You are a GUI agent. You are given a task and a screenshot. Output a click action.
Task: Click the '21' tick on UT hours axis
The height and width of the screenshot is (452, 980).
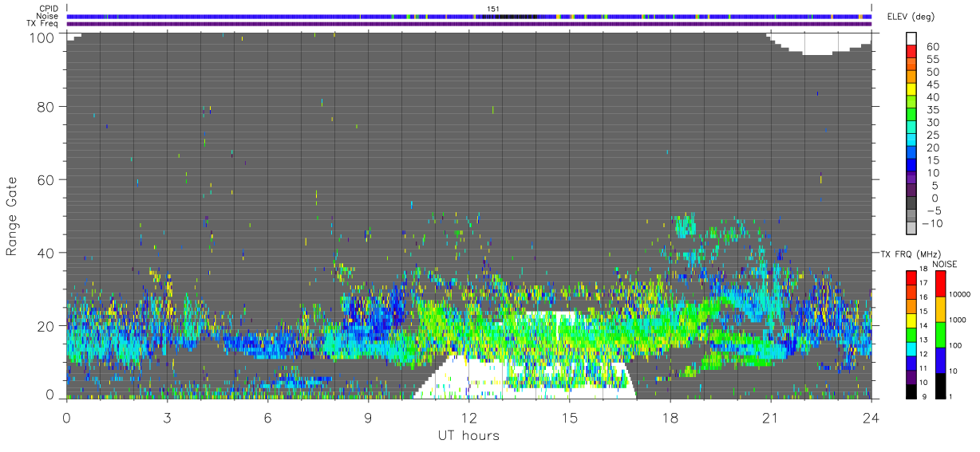(x=770, y=417)
